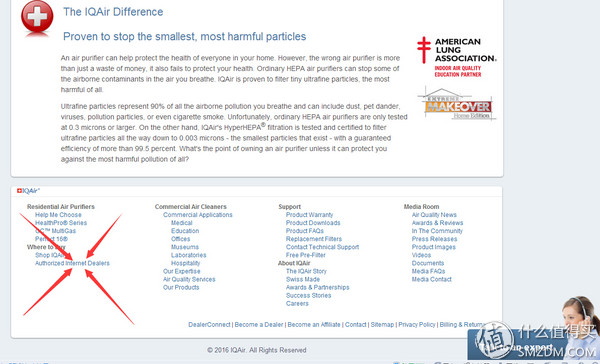Viewport: 600px width, 364px height.
Task: Open Replacement Filters link
Action: pyautogui.click(x=314, y=239)
